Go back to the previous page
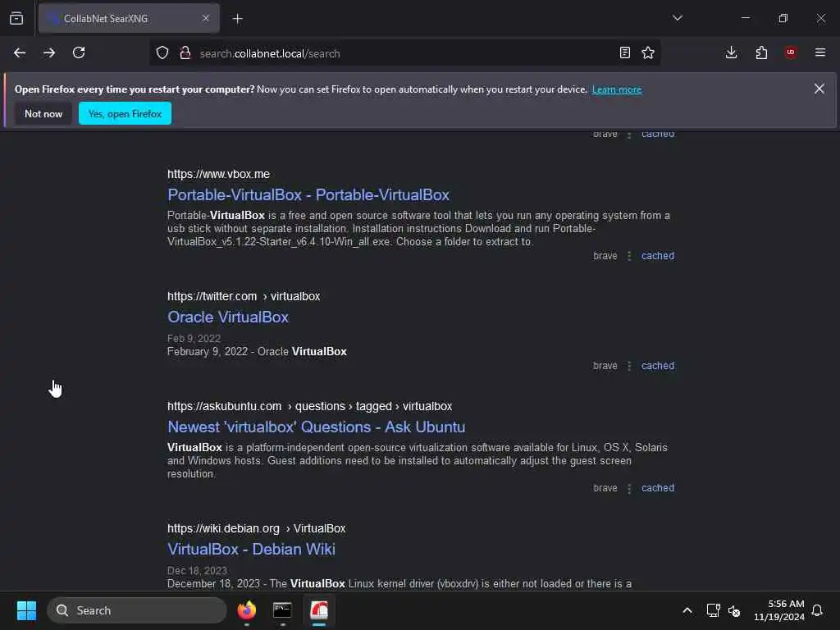 (20, 52)
